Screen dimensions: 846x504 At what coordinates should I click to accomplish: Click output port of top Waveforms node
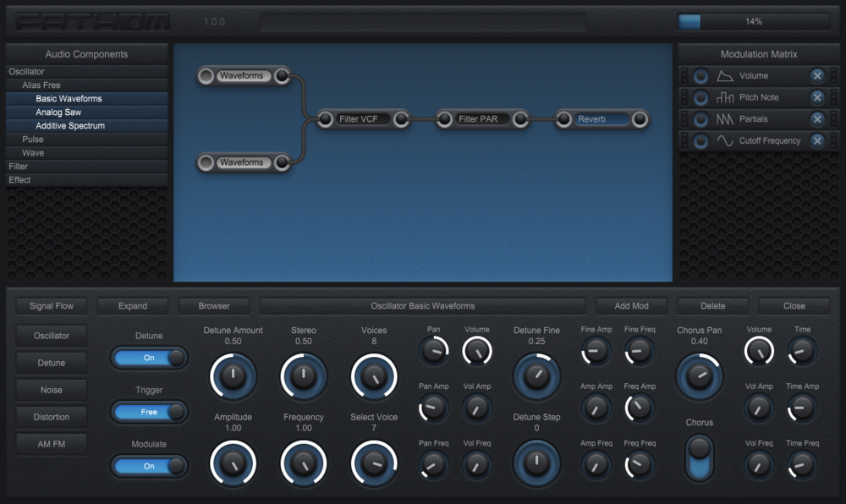[x=282, y=76]
